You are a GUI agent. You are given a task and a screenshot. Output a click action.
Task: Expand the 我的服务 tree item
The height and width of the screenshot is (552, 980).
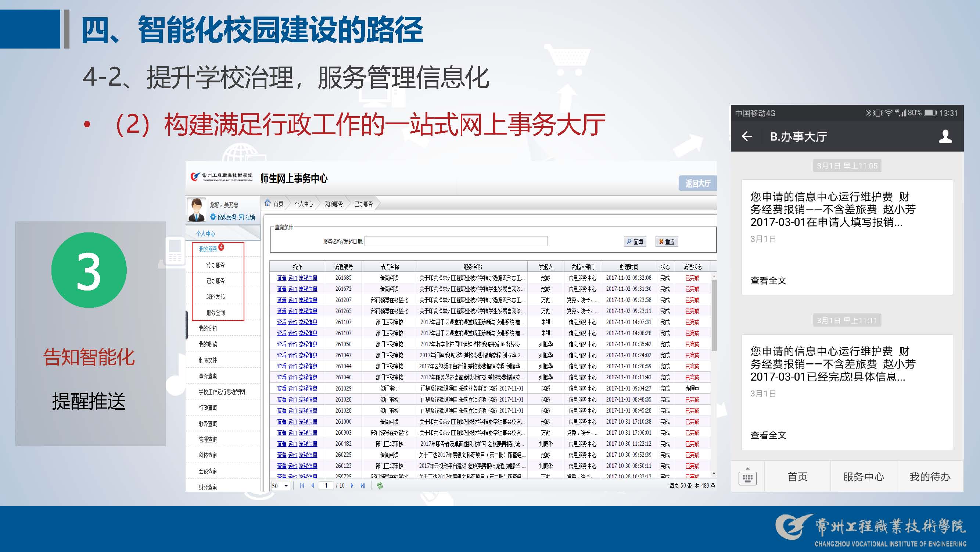click(x=208, y=249)
